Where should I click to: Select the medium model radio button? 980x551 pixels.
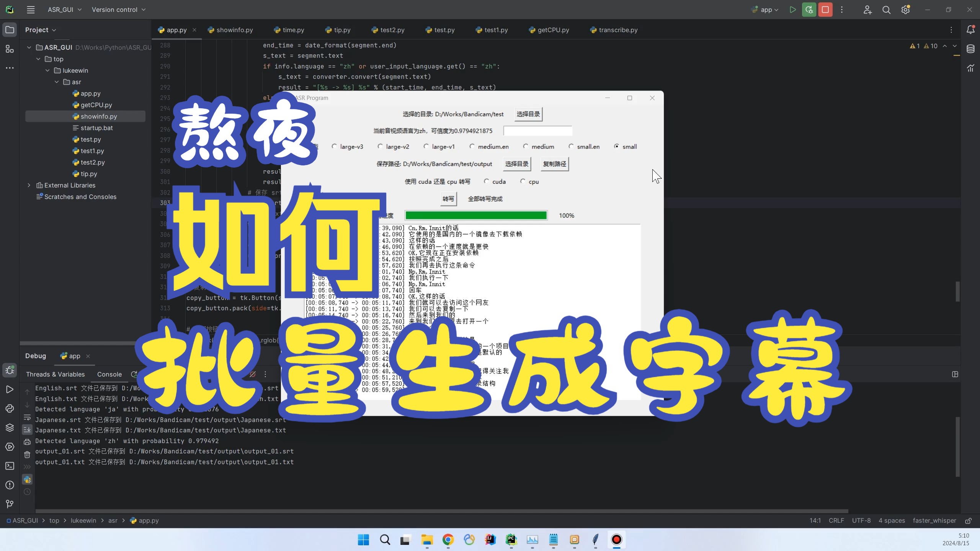526,147
